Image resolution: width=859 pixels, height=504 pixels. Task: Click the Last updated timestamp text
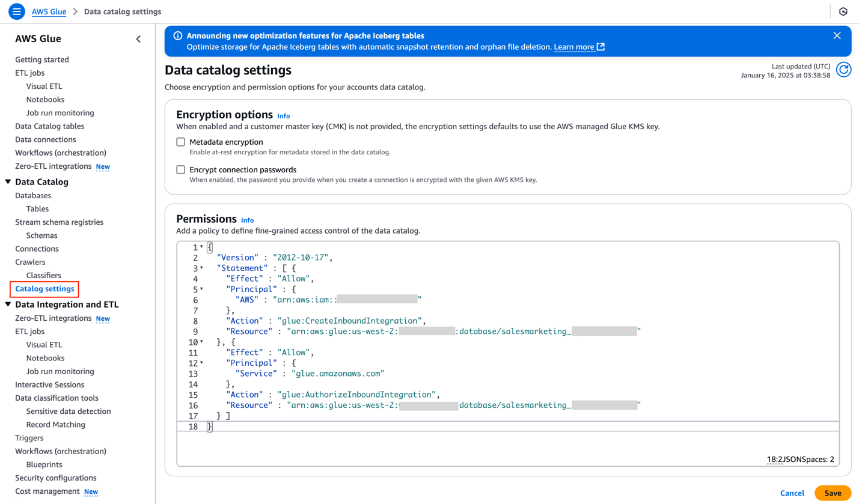[x=786, y=71]
